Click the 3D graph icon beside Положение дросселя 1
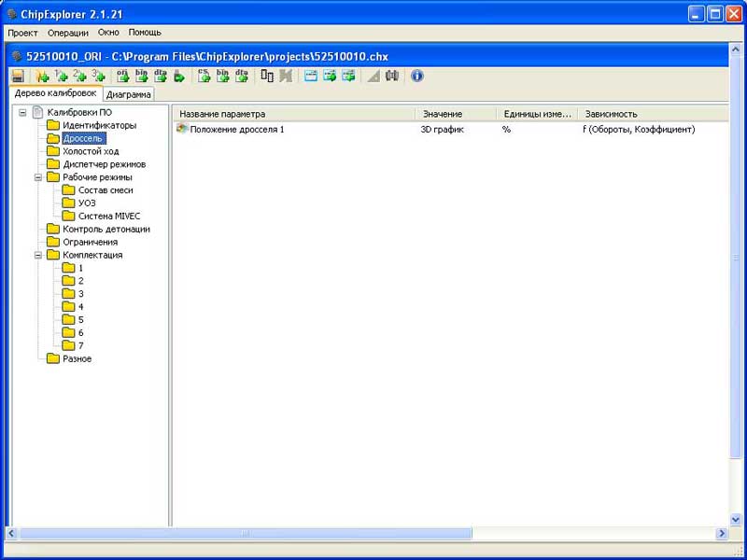This screenshot has width=747, height=560. (182, 129)
